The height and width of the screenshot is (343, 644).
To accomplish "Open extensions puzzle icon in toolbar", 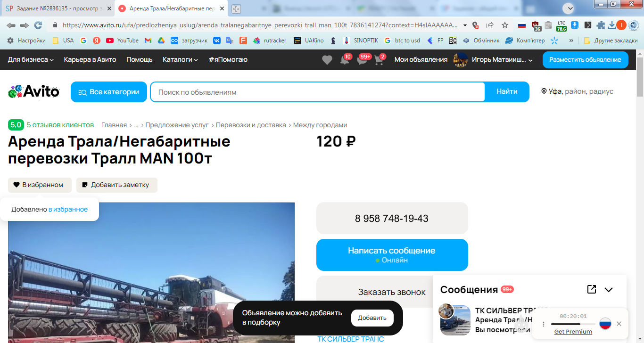I will coord(601,25).
